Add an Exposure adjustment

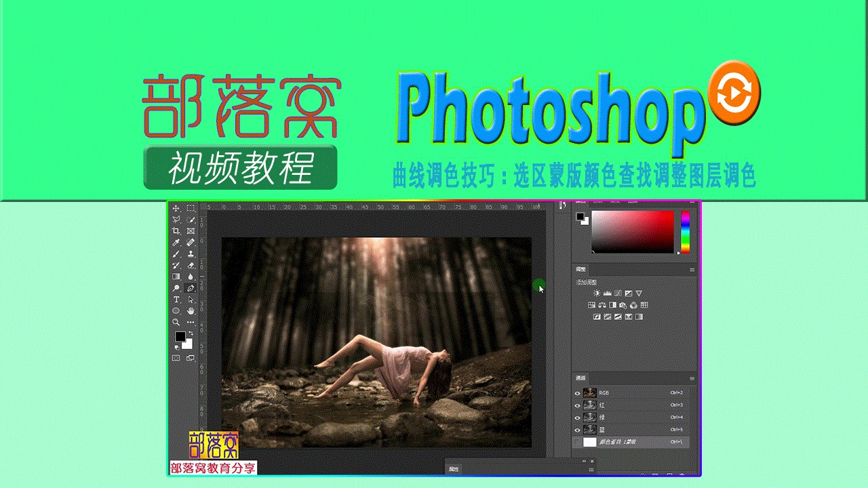click(x=629, y=293)
